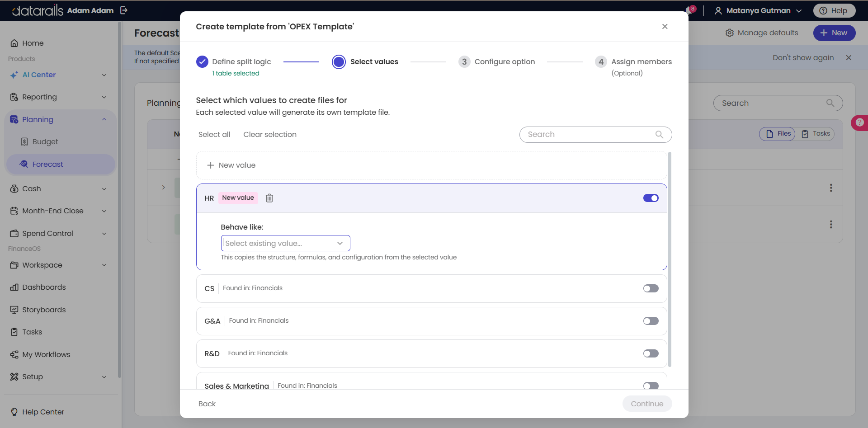
Task: Click the datarails logo
Action: (38, 10)
